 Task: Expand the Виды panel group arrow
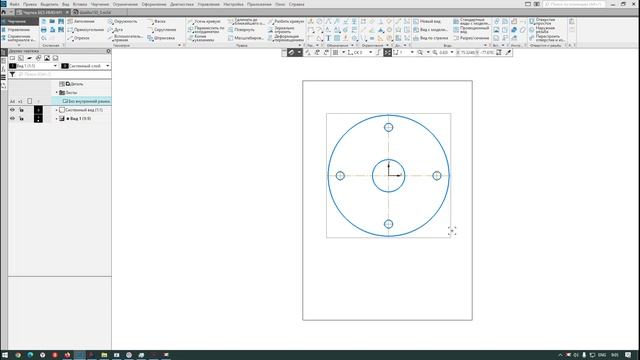485,45
